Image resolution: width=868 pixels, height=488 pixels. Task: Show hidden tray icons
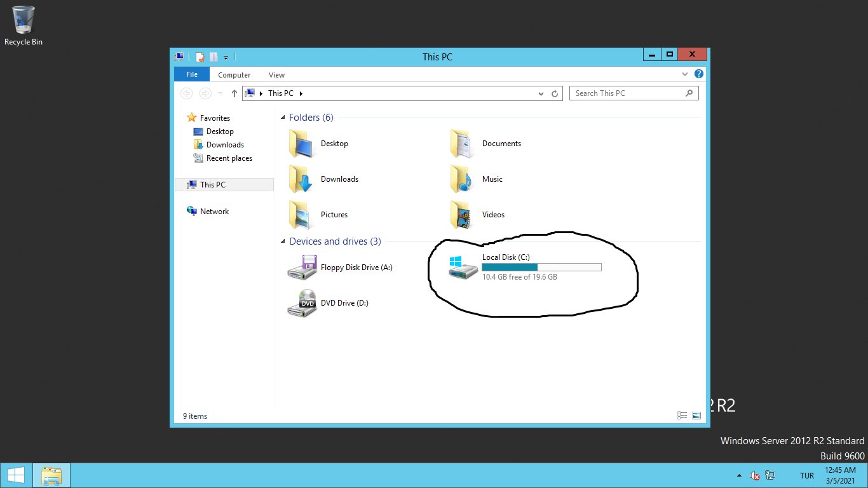click(x=738, y=475)
